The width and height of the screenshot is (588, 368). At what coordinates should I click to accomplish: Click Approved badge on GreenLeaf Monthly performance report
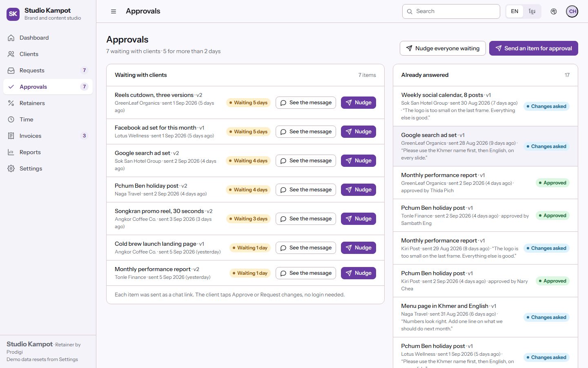[x=552, y=183]
